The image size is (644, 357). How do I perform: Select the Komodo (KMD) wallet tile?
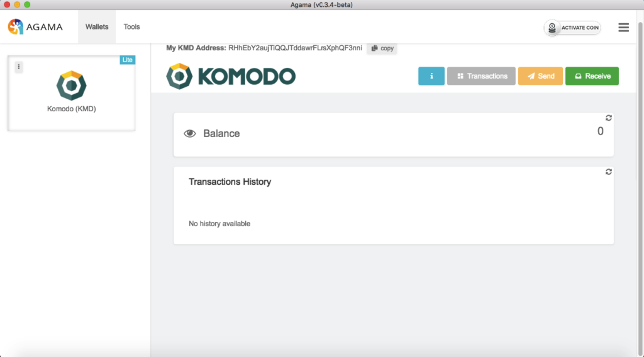pos(72,93)
